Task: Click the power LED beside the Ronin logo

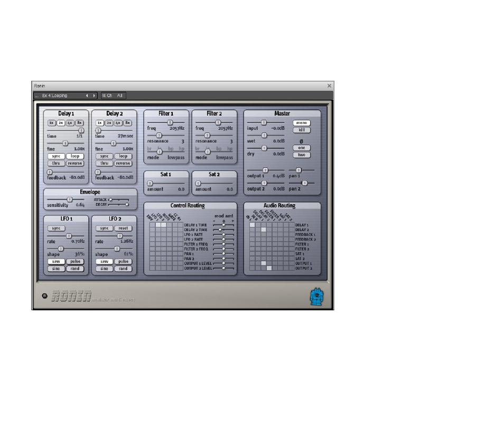Action: coord(45,296)
